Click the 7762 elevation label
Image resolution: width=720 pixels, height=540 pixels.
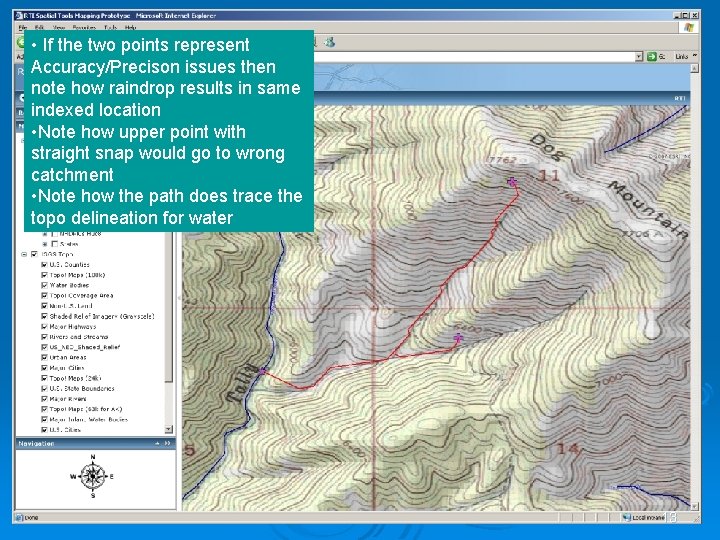503,160
